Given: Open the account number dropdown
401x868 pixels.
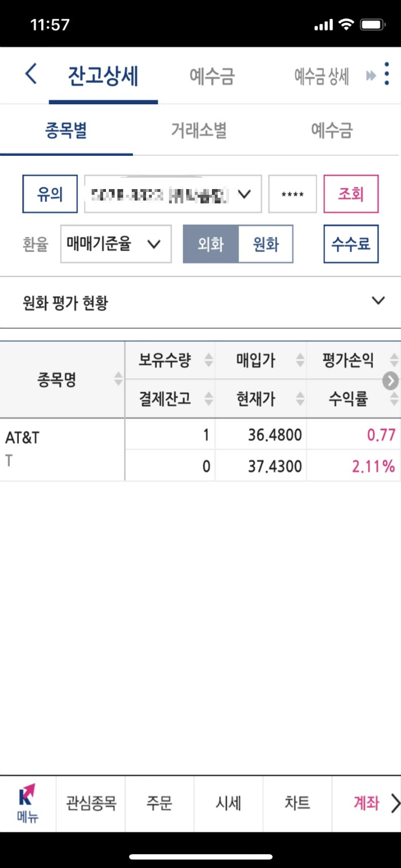Looking at the screenshot, I should point(173,194).
